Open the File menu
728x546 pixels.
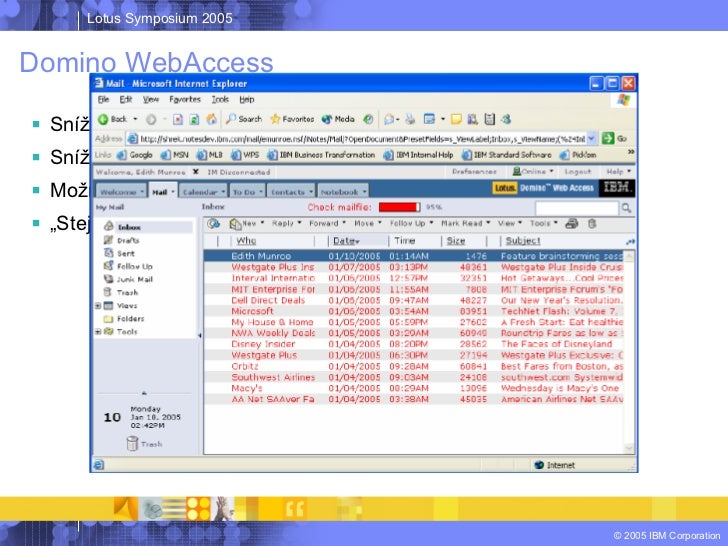pos(103,99)
